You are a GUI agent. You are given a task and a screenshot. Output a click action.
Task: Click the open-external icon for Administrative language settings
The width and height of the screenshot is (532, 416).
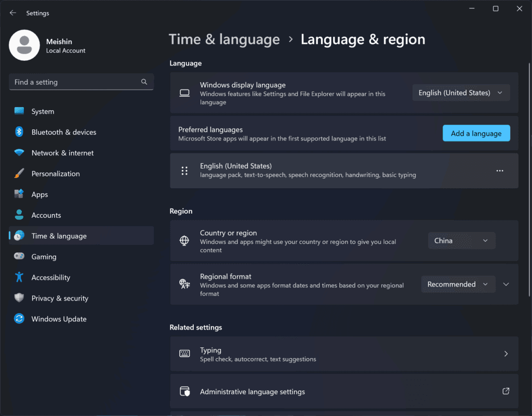click(506, 391)
